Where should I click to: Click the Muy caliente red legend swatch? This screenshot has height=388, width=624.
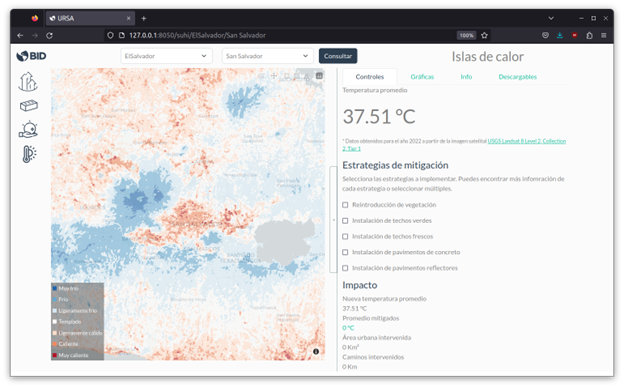coord(55,355)
